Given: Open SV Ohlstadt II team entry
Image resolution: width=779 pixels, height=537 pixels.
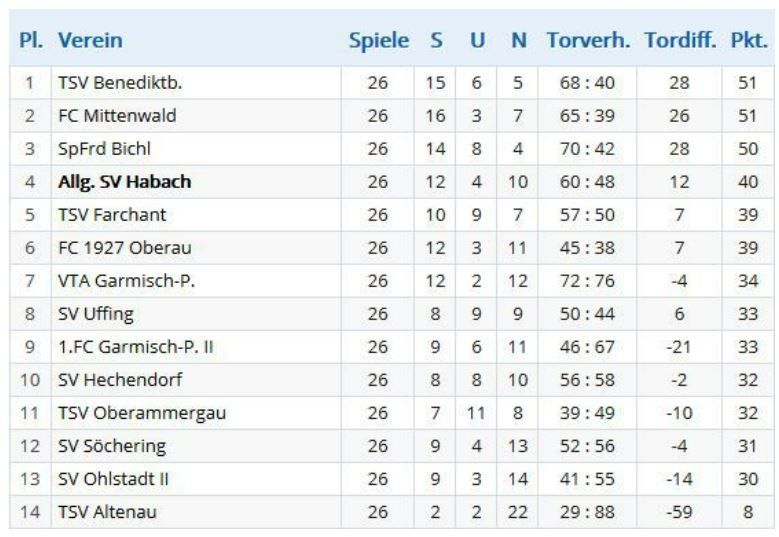Looking at the screenshot, I should pyautogui.click(x=113, y=479).
